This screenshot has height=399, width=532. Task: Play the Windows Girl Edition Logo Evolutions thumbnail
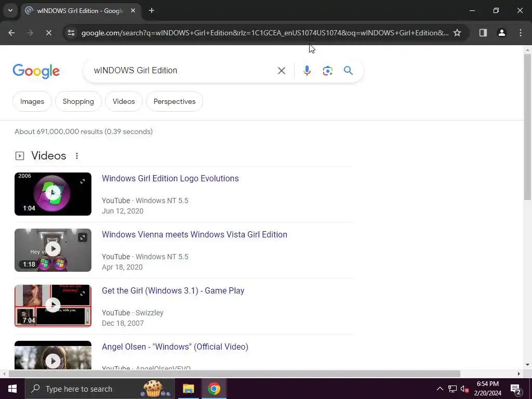(53, 194)
